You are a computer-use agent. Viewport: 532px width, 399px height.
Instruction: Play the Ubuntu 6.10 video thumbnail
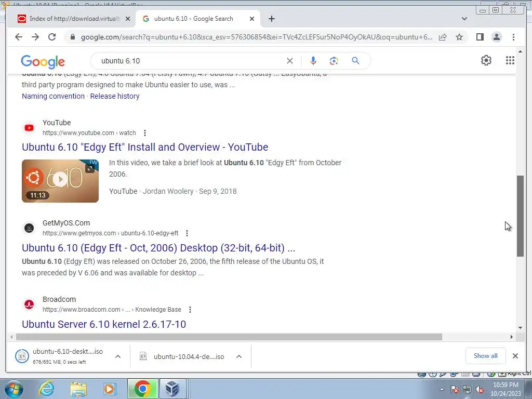pyautogui.click(x=60, y=180)
